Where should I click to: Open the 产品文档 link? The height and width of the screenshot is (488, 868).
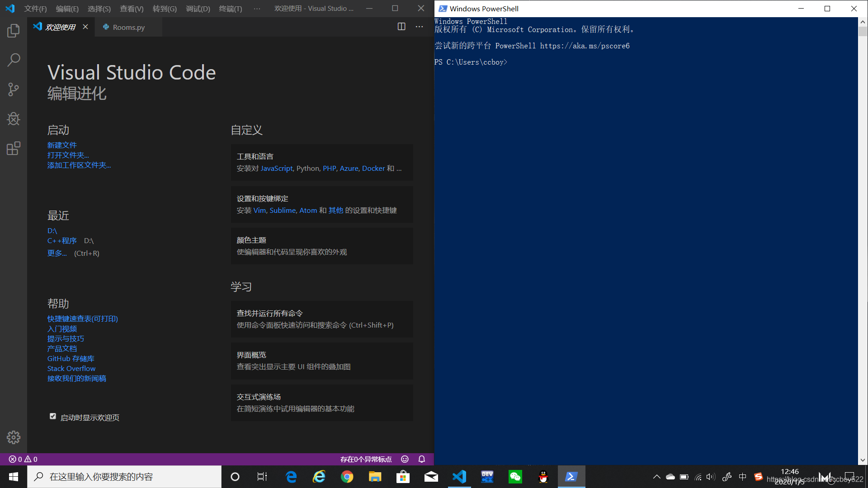(x=62, y=348)
